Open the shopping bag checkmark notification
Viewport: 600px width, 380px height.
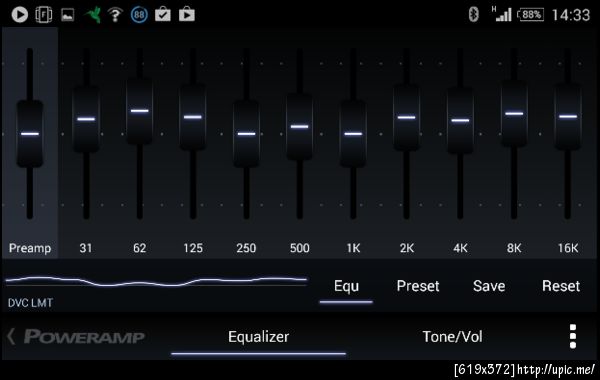tap(163, 15)
